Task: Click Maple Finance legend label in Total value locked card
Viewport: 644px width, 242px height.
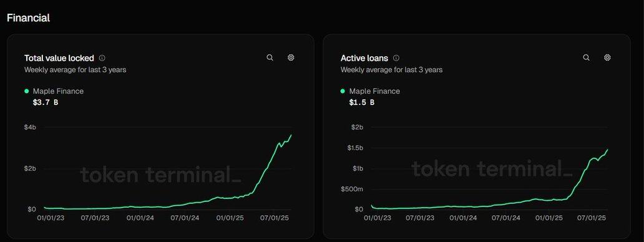Action: tap(58, 91)
